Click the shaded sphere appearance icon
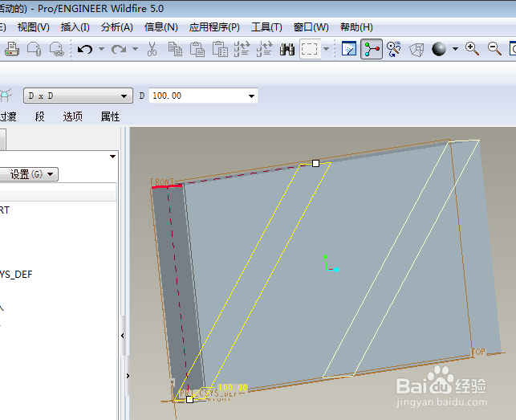 [439, 49]
